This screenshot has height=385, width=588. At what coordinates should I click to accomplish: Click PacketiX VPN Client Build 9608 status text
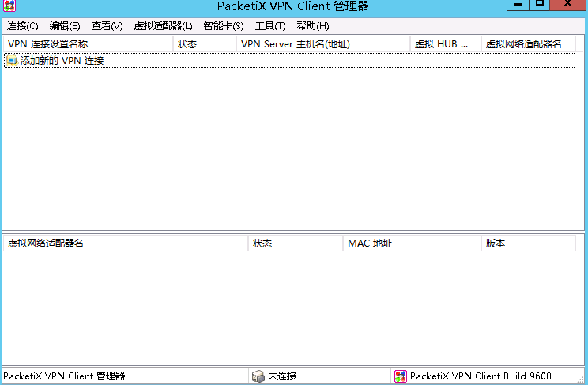tap(481, 376)
